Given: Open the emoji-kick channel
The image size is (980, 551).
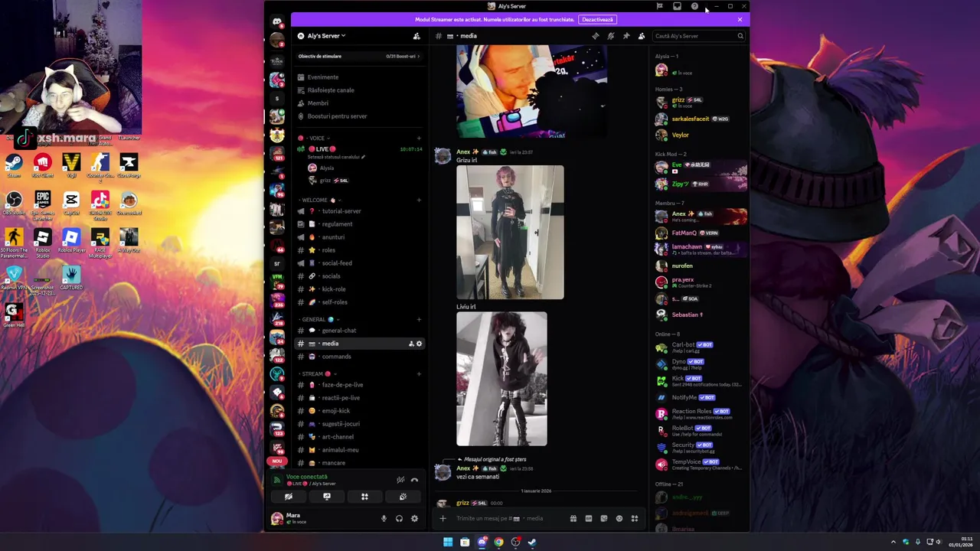Looking at the screenshot, I should pos(359,411).
